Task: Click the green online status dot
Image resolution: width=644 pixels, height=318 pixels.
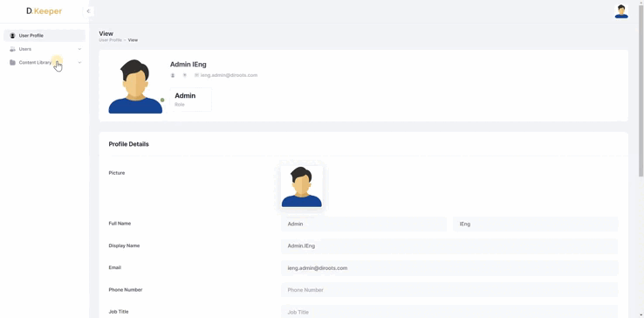Action: pos(162,100)
